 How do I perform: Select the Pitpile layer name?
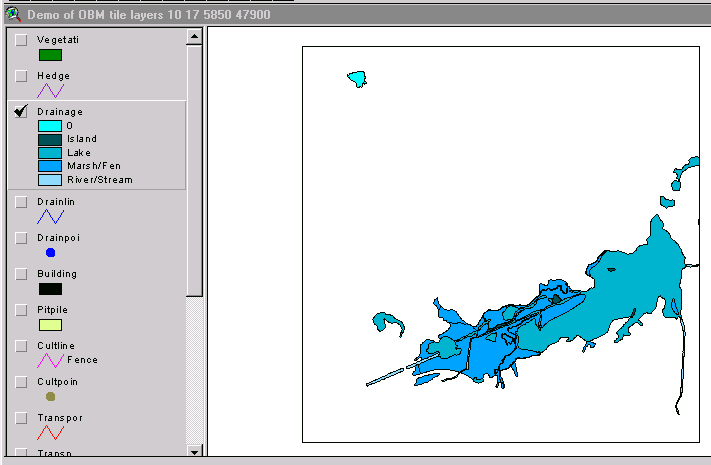pos(53,310)
